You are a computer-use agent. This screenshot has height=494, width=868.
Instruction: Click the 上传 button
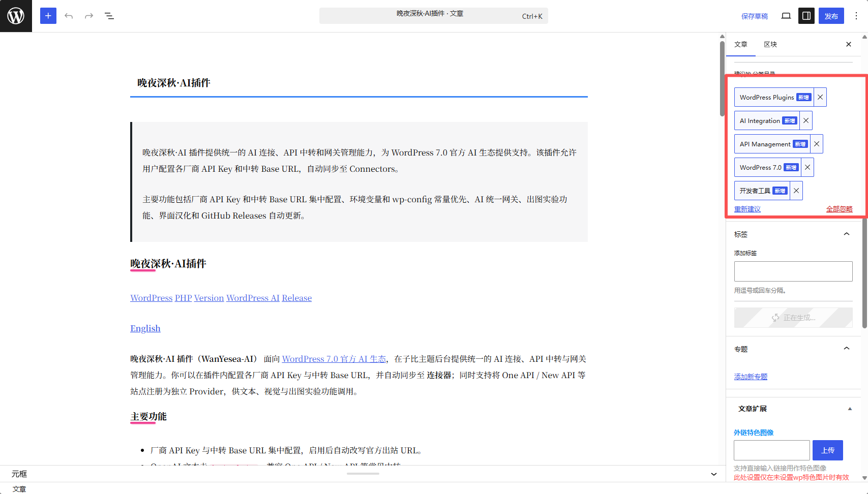click(x=828, y=450)
